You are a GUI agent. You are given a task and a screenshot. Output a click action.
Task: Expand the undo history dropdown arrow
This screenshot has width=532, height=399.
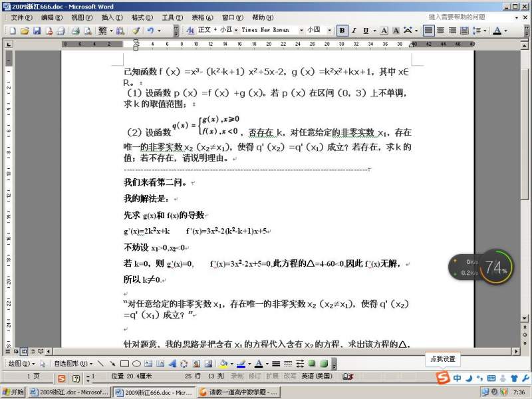[x=159, y=31]
